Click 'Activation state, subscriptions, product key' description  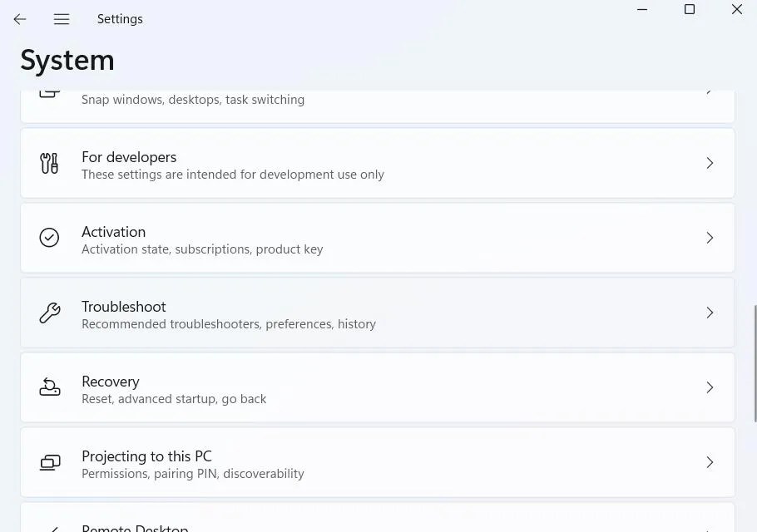pyautogui.click(x=202, y=249)
